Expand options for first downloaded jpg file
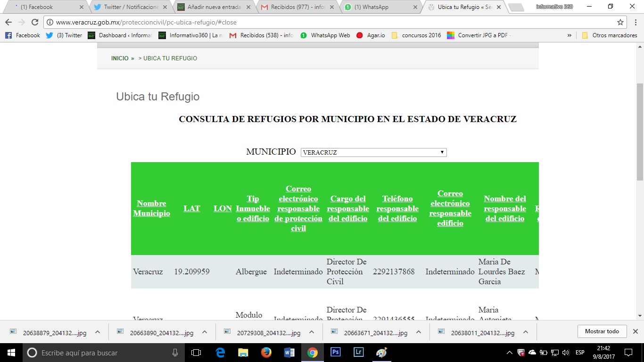This screenshot has width=644, height=362. [98, 332]
